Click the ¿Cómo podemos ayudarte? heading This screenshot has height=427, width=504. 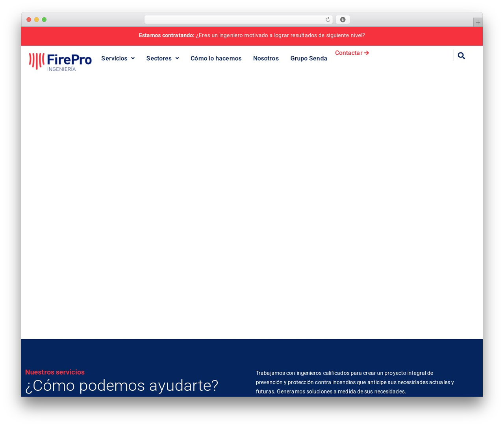122,385
